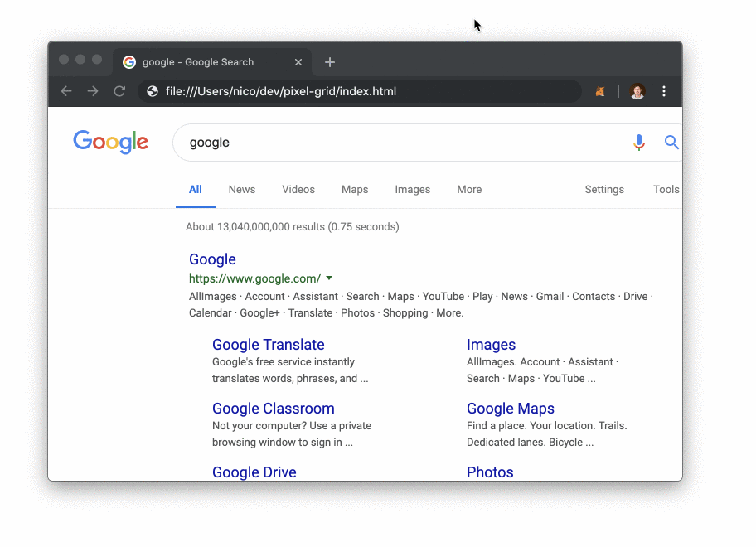Click the browser back arrow
The width and height of the screenshot is (756, 547).
point(66,91)
